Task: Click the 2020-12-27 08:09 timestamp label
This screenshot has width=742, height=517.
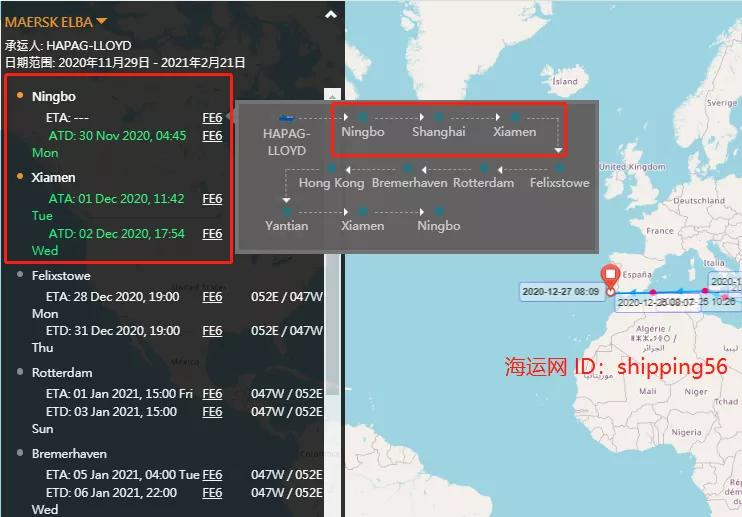Action: pos(560,291)
